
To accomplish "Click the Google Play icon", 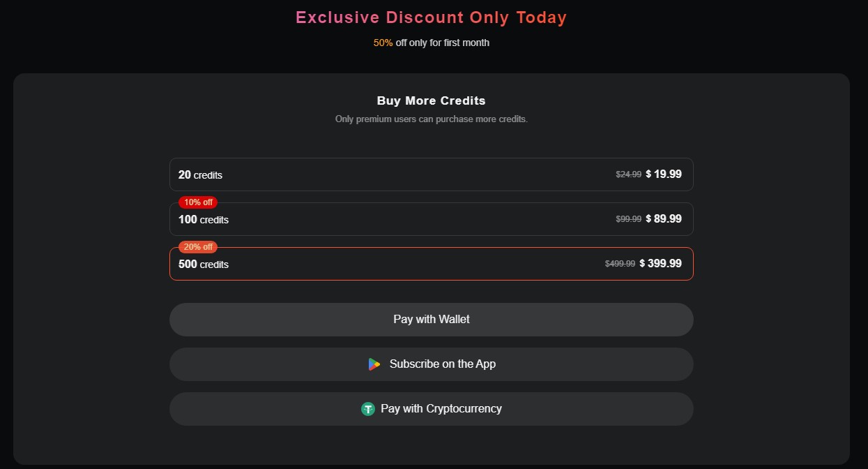I will pyautogui.click(x=374, y=364).
